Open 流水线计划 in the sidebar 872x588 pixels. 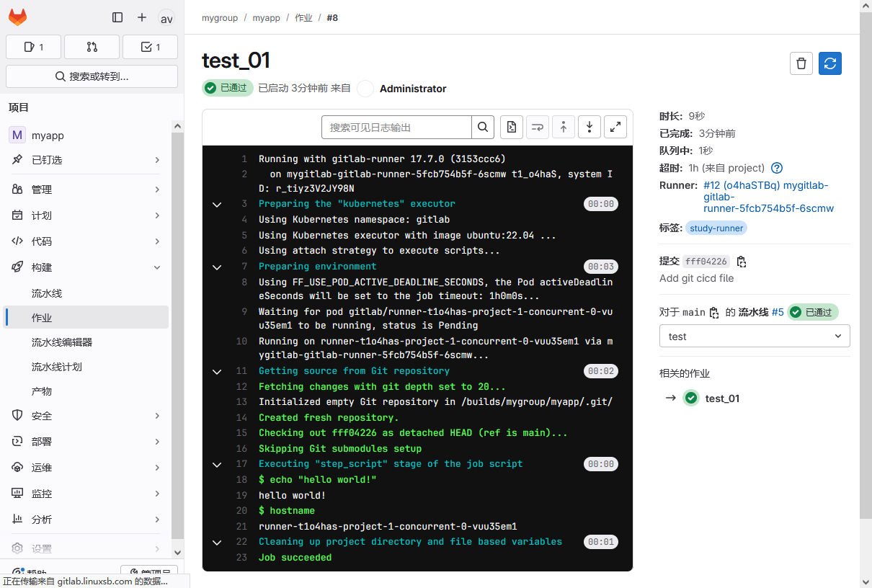86,367
